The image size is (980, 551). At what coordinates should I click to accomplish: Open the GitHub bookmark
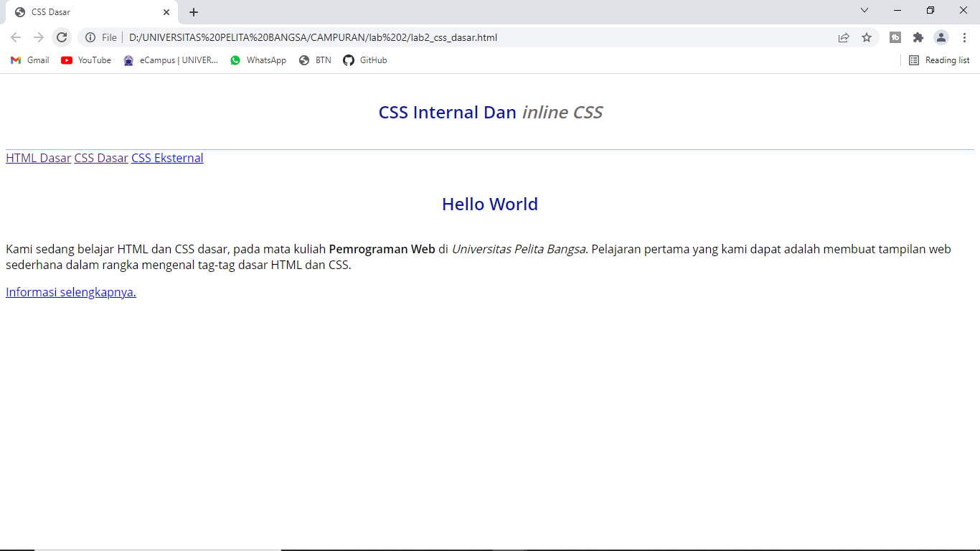coord(364,60)
